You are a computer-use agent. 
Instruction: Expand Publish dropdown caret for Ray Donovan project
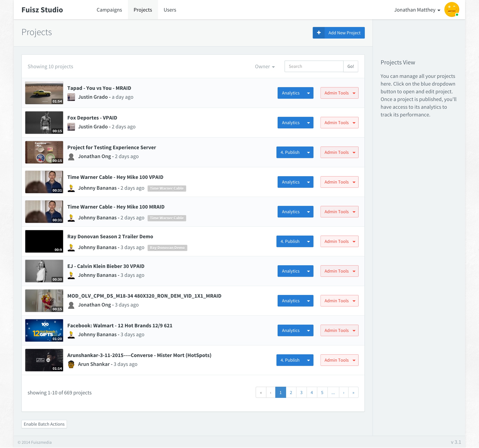click(308, 242)
